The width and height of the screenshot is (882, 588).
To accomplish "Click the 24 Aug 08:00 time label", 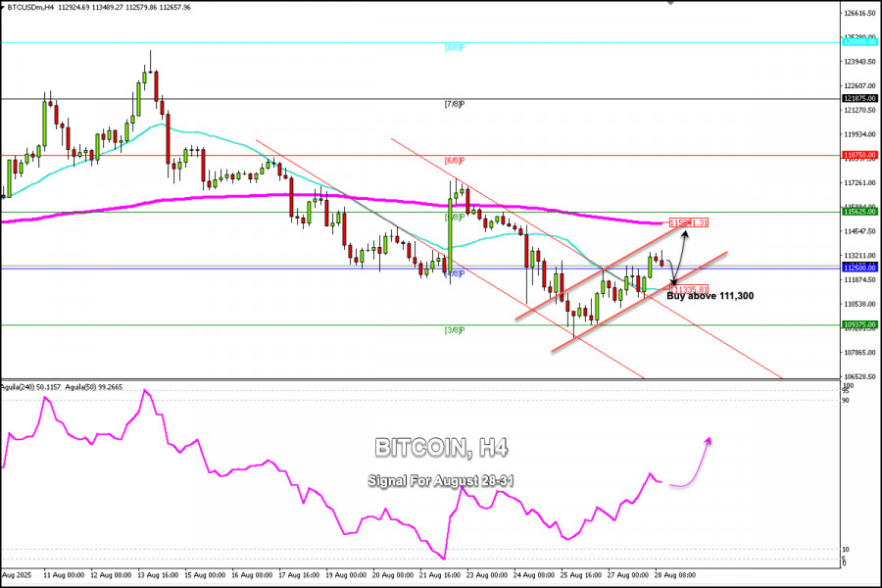I will click(x=534, y=575).
